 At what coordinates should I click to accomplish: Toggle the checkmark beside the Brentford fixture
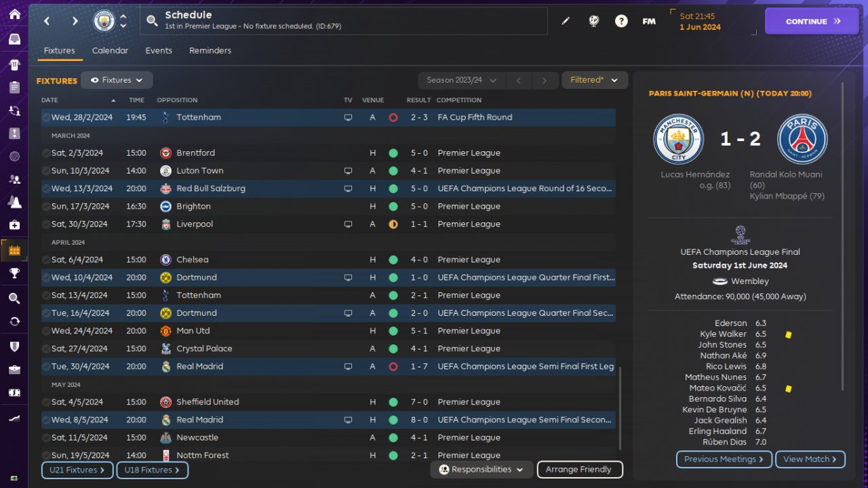tap(45, 153)
